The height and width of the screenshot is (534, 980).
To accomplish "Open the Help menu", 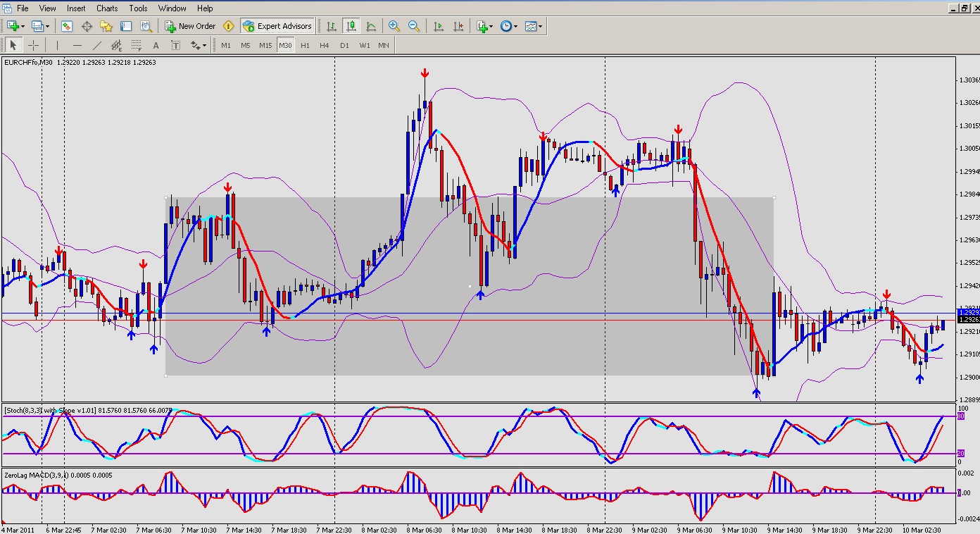I will coord(205,8).
